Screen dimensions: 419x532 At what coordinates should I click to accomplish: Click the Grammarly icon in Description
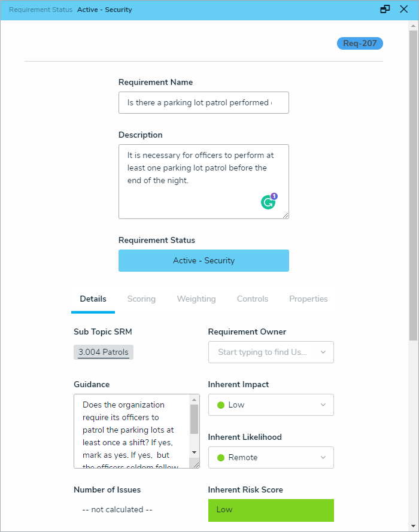(x=268, y=202)
